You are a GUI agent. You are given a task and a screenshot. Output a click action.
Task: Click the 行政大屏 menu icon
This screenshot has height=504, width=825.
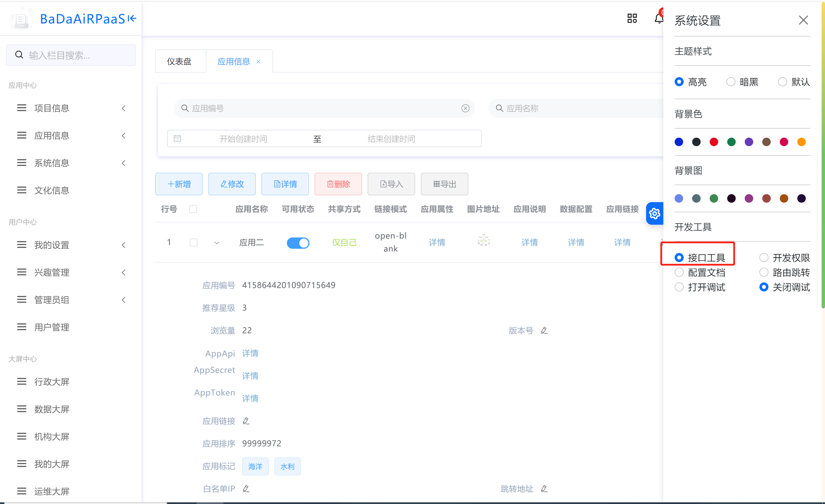coord(22,381)
